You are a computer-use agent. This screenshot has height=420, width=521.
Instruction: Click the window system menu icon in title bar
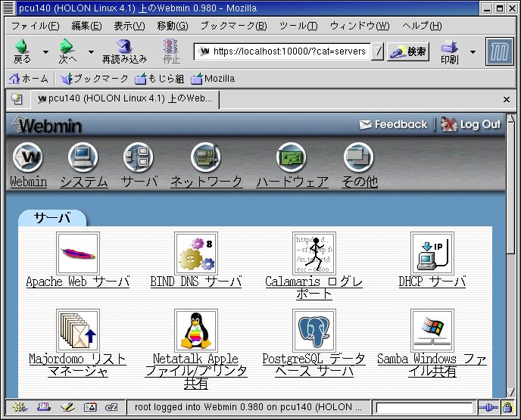8,8
